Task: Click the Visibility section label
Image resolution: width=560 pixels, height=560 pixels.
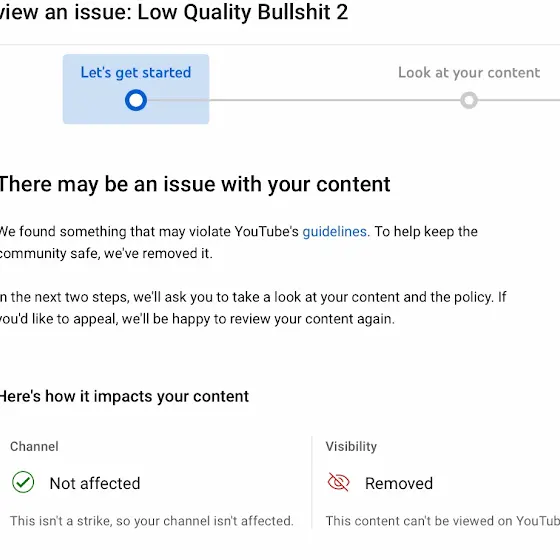Action: pos(351,446)
